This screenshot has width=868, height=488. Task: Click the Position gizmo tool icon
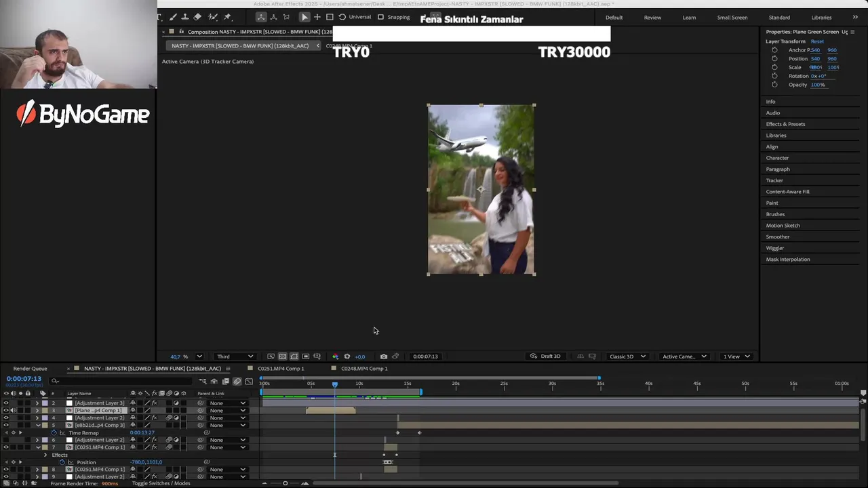[317, 17]
